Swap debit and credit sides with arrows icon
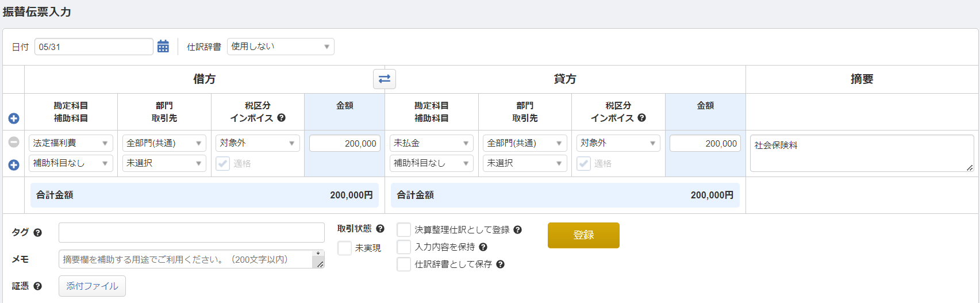The image size is (980, 303). pos(385,79)
